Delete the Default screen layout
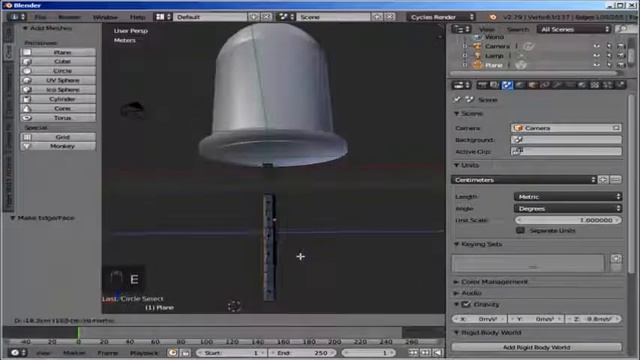 pos(266,17)
